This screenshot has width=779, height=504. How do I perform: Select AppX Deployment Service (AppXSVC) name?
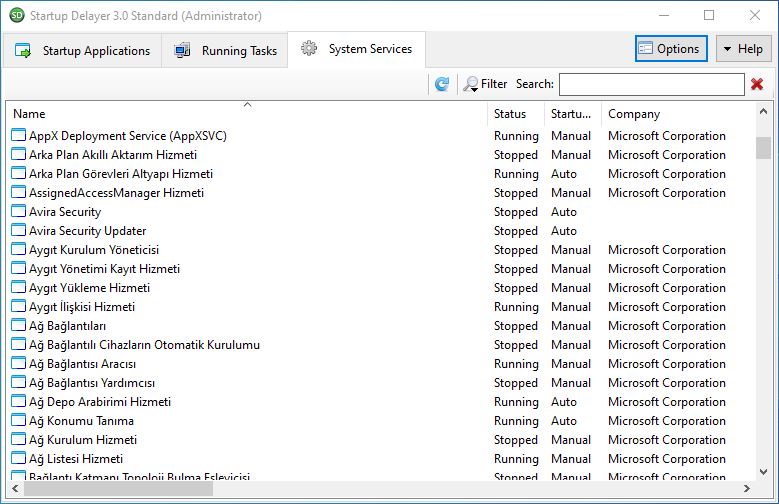[x=128, y=136]
